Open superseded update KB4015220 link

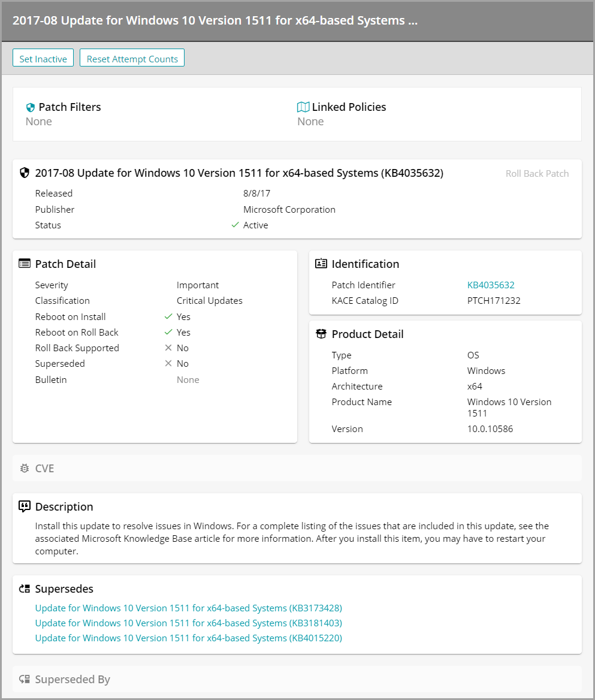[x=189, y=638]
